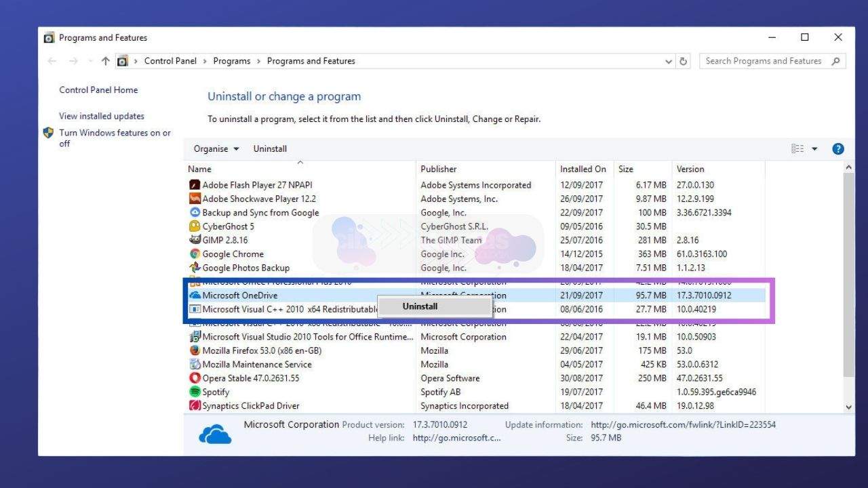Select the Google Chrome name text
The width and height of the screenshot is (868, 488).
[233, 254]
